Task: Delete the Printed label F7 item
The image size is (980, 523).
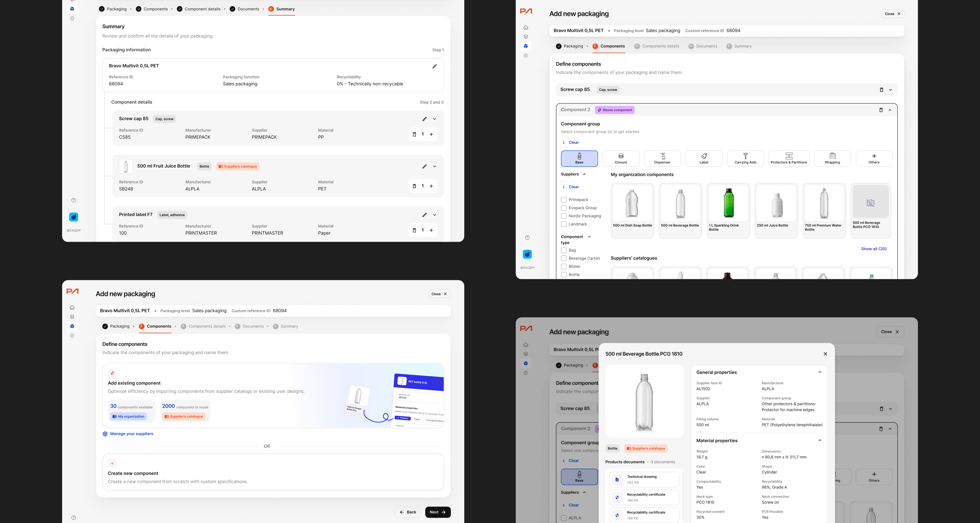Action: point(414,230)
